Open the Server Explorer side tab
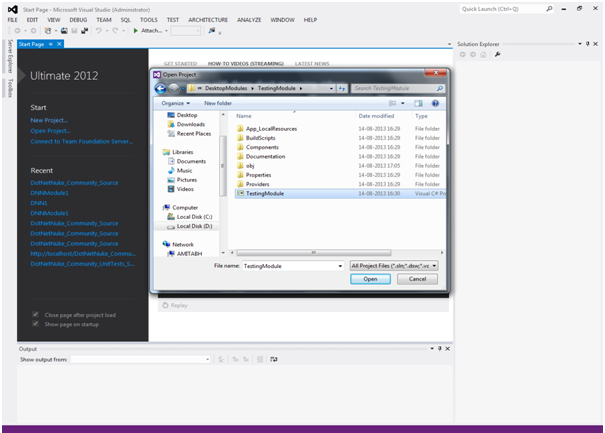The height and width of the screenshot is (433, 605). (10, 56)
